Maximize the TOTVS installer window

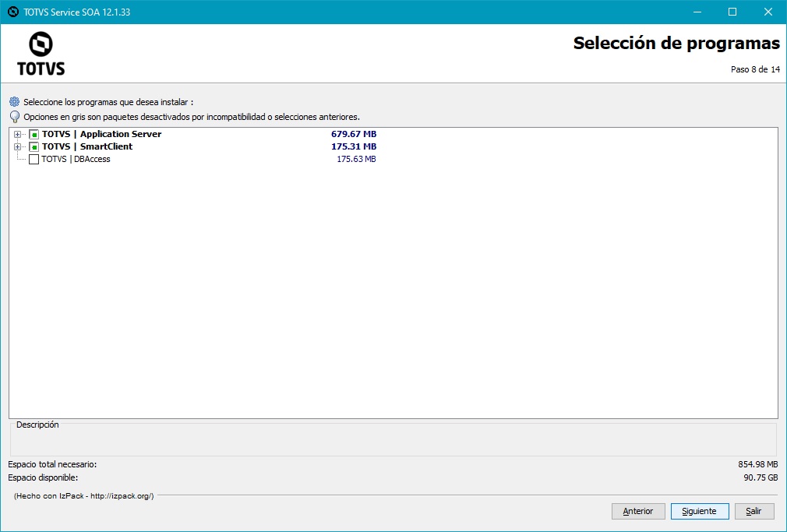732,12
